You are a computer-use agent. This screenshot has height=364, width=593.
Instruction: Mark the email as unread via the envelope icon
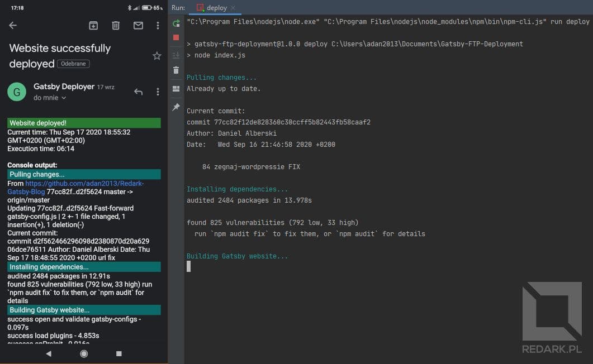coord(138,25)
